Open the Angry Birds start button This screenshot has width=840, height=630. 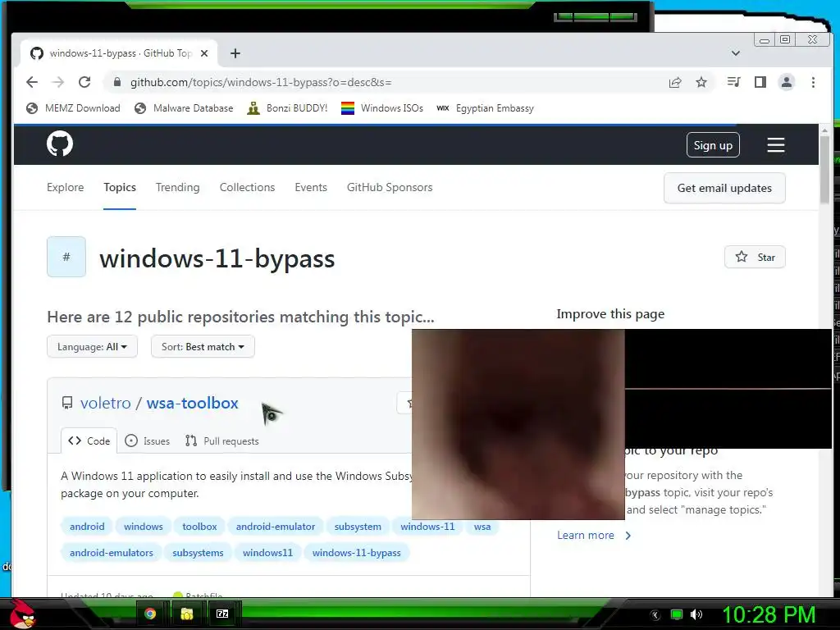coord(22,614)
